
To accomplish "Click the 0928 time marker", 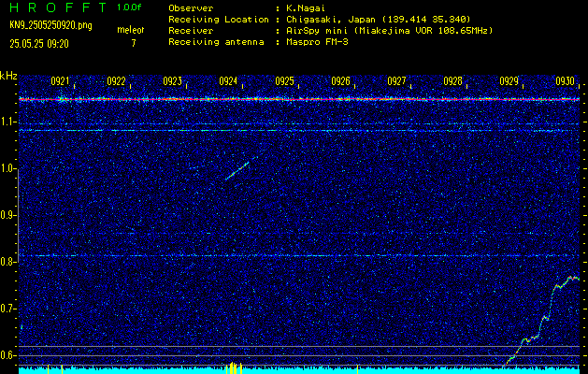I will (x=452, y=81).
